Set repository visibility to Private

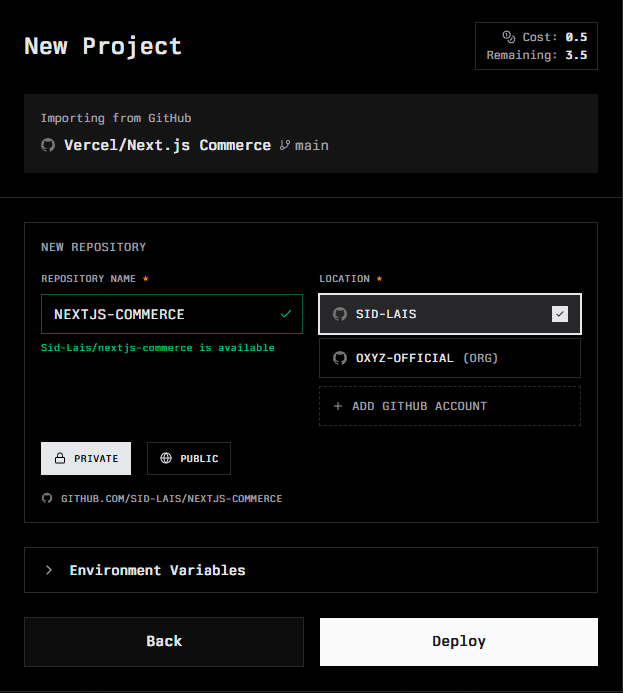86,459
